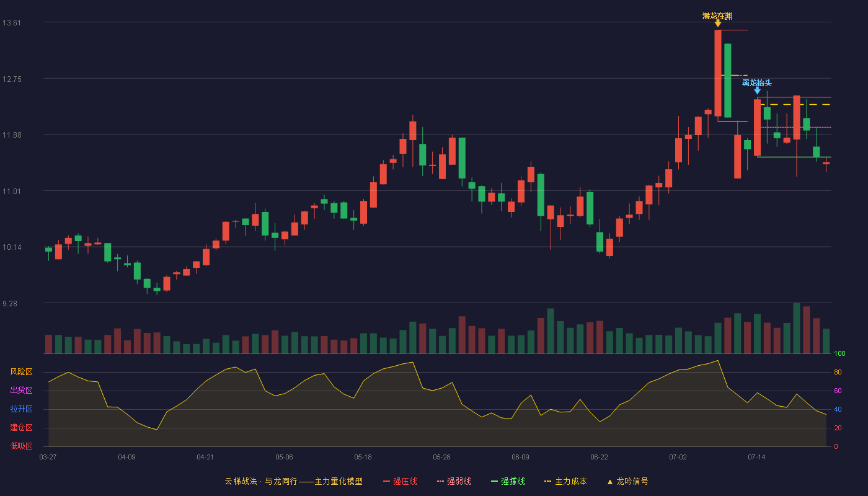Click the red 强压线 legend line marker
This screenshot has width=868, height=496.
pos(387,481)
